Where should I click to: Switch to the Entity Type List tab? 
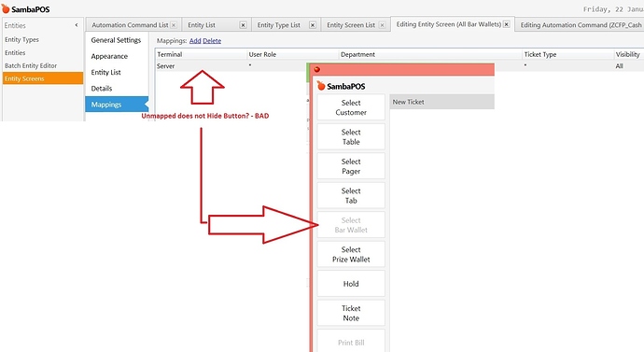(x=278, y=25)
